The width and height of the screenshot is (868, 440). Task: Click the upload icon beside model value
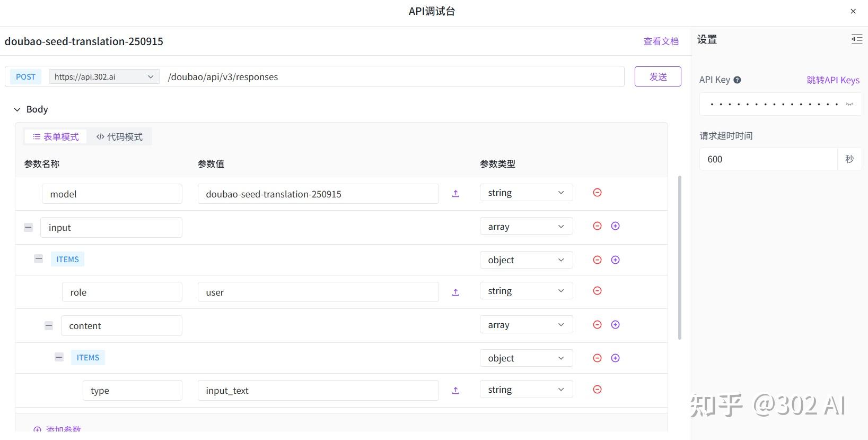(x=455, y=194)
